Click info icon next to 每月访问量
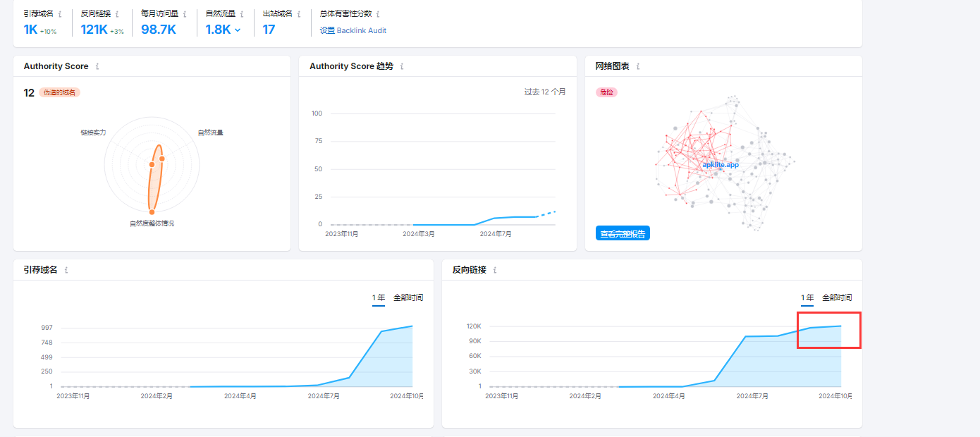980x437 pixels. (x=185, y=14)
